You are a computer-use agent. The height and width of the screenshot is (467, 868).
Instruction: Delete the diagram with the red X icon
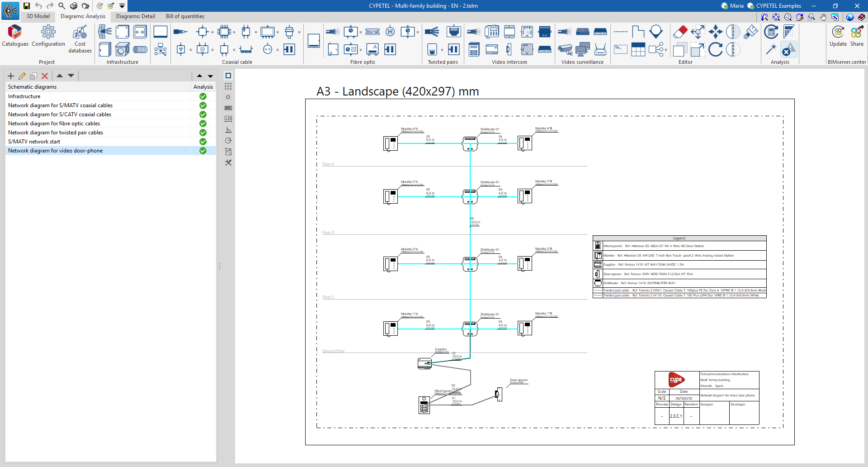tap(44, 76)
